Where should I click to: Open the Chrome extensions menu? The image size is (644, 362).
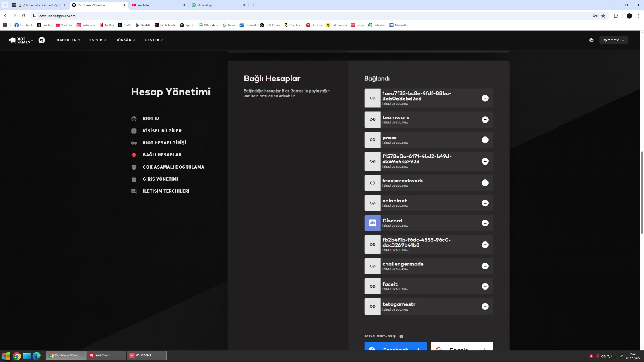click(616, 16)
